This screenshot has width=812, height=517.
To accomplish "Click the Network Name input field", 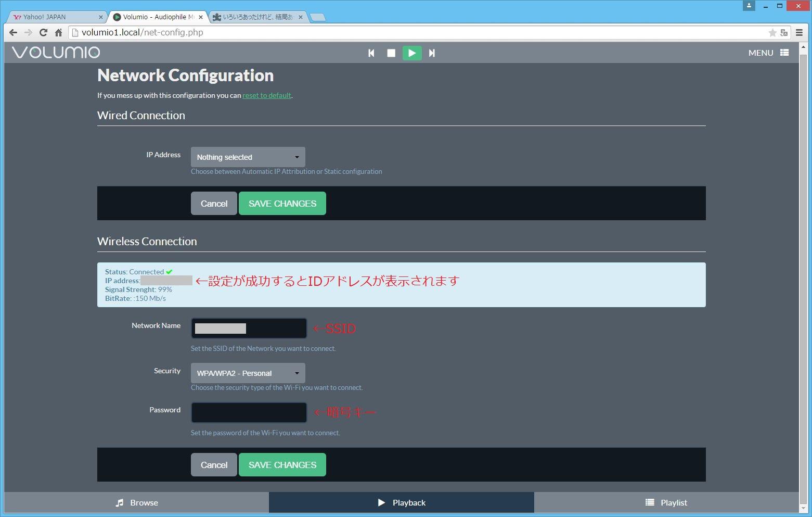I will coord(249,329).
